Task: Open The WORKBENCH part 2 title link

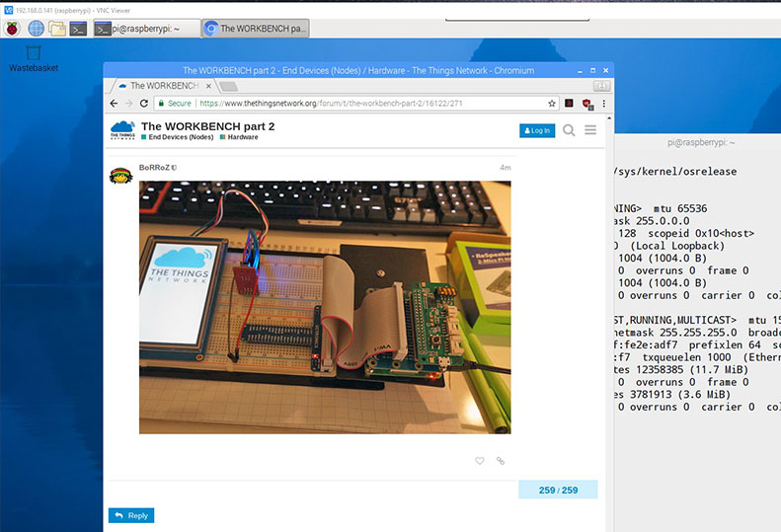Action: 207,126
